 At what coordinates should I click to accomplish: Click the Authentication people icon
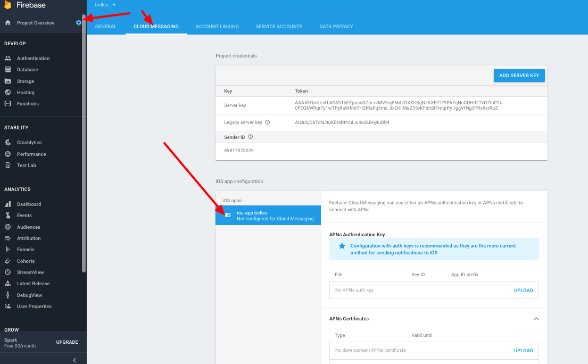point(7,58)
